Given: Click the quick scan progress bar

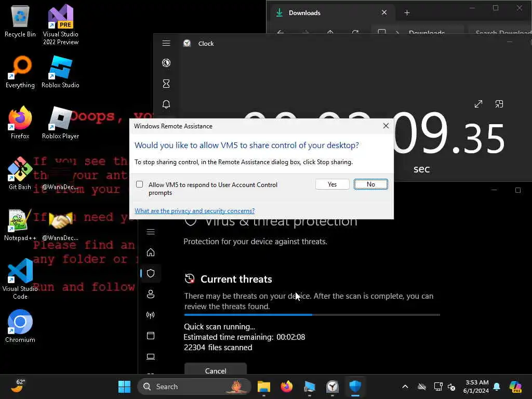Looking at the screenshot, I should (312, 315).
